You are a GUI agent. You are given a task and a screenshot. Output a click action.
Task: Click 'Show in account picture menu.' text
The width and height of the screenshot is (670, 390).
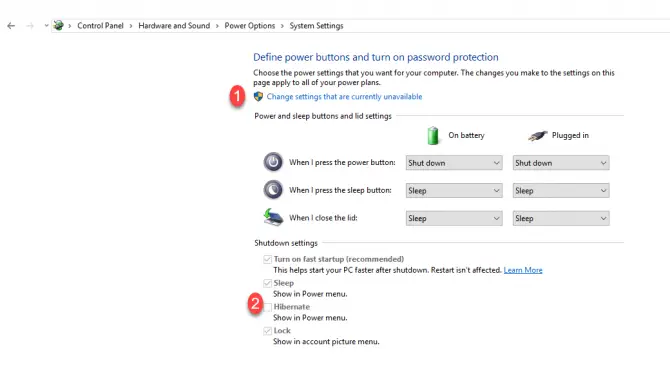pos(326,342)
